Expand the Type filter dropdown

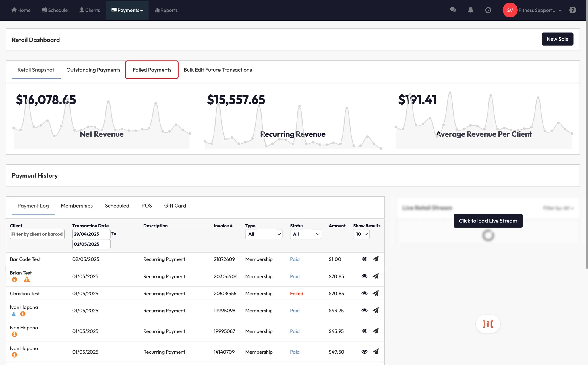click(x=264, y=234)
